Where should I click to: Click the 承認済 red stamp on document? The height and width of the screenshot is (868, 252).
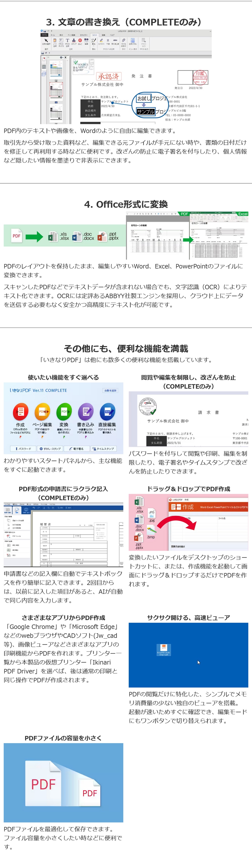point(108,76)
